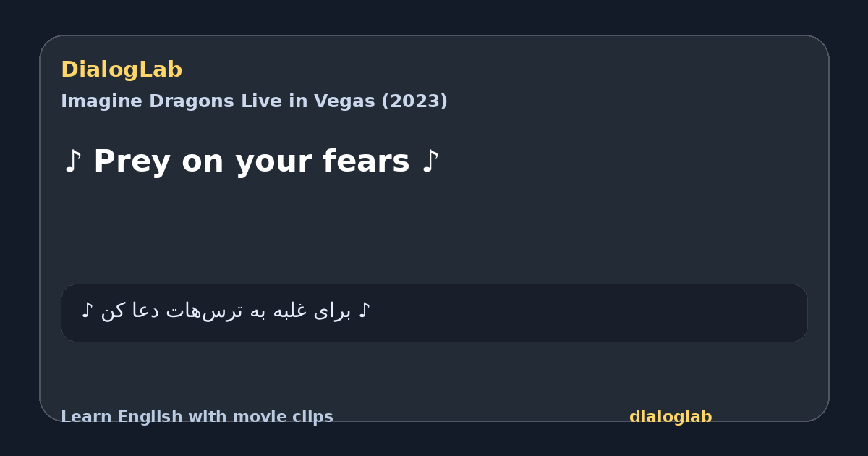The width and height of the screenshot is (868, 456).
Task: Click the title Imagine Dragons Live in Vegas
Action: [x=254, y=101]
